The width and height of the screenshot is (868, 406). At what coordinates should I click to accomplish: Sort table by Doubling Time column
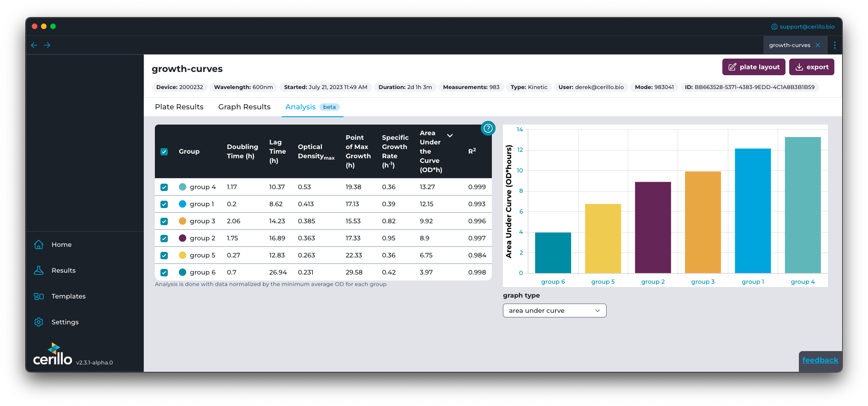[x=242, y=151]
